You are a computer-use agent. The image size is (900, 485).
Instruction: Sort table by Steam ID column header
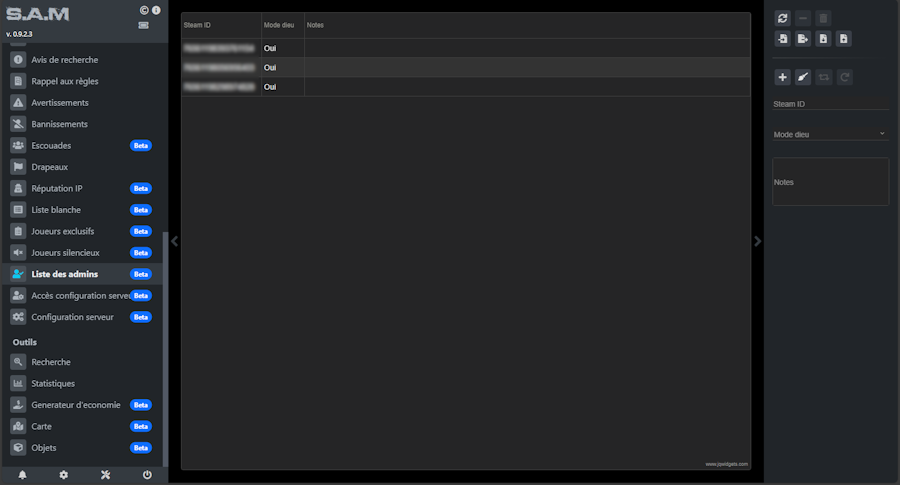(220, 25)
